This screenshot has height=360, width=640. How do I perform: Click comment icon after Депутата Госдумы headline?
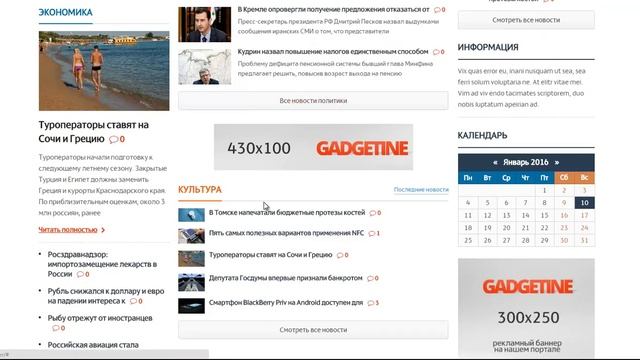[x=370, y=278]
